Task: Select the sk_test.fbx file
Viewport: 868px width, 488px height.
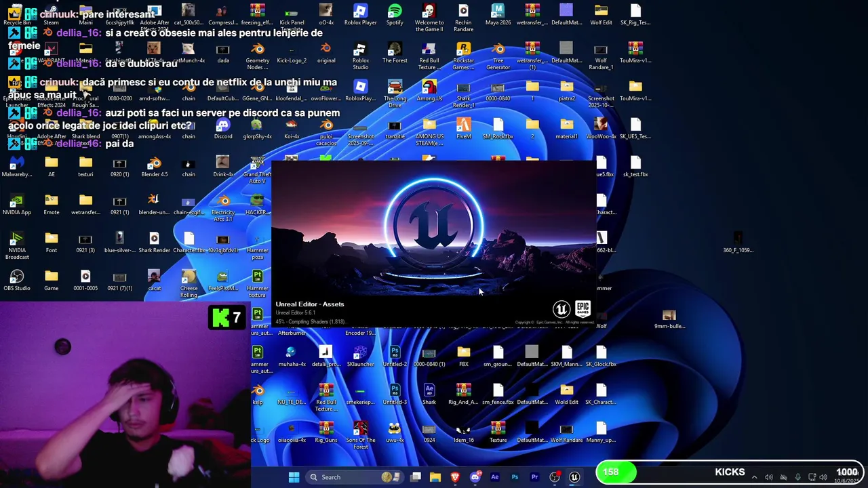Action: [635, 167]
